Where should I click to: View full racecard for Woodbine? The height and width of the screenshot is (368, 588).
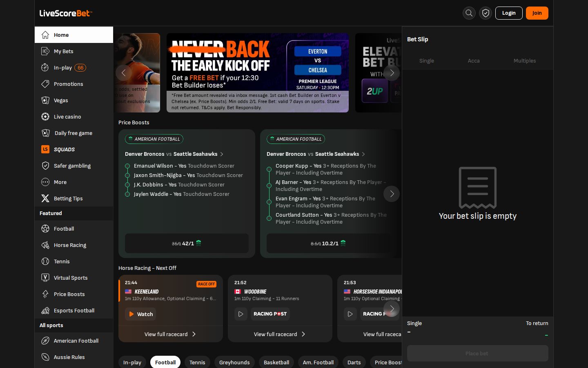280,334
